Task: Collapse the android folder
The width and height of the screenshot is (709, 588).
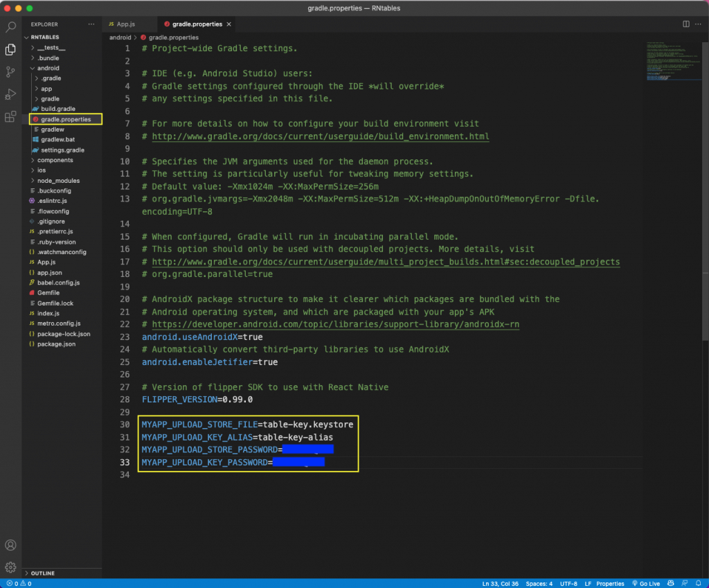Action: tap(48, 68)
